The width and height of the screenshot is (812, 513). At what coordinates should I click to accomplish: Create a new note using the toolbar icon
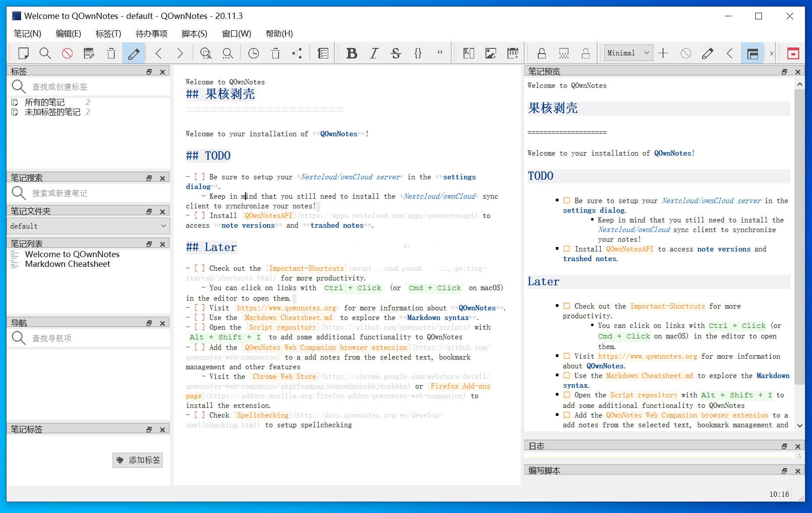coord(23,53)
